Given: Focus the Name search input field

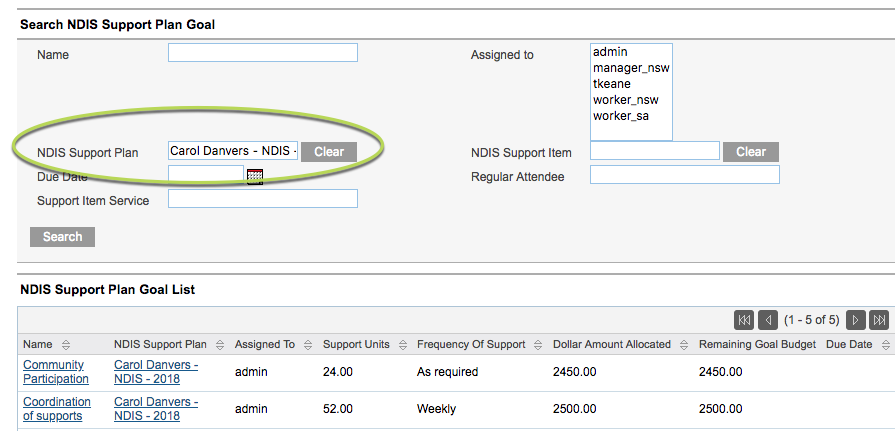Looking at the screenshot, I should click(x=263, y=53).
